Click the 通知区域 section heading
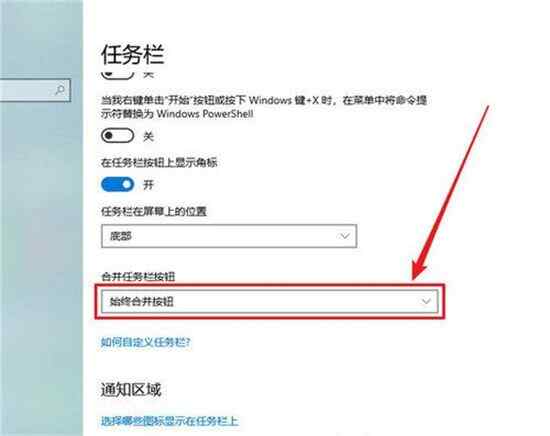550x436 pixels. pyautogui.click(x=131, y=390)
